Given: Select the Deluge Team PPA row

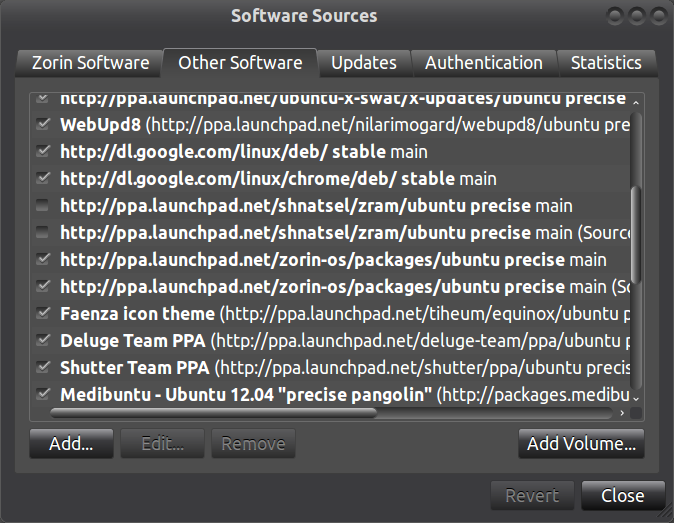Looking at the screenshot, I should pos(330,341).
